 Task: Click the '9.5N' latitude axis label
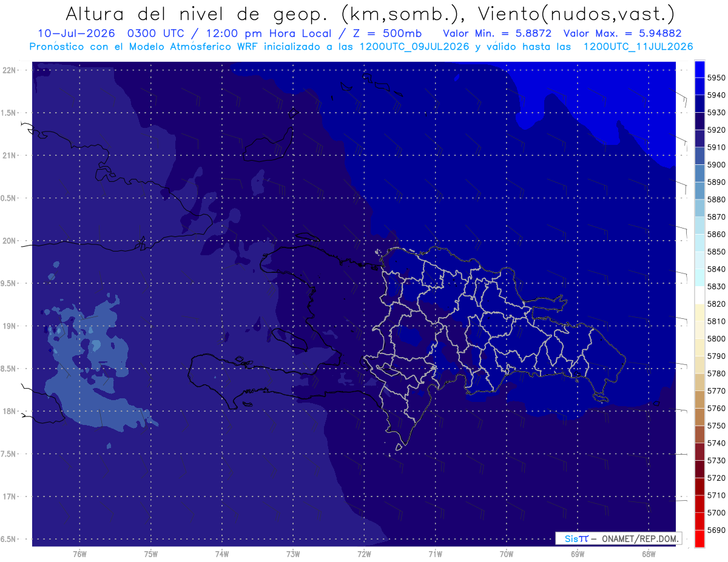point(8,283)
